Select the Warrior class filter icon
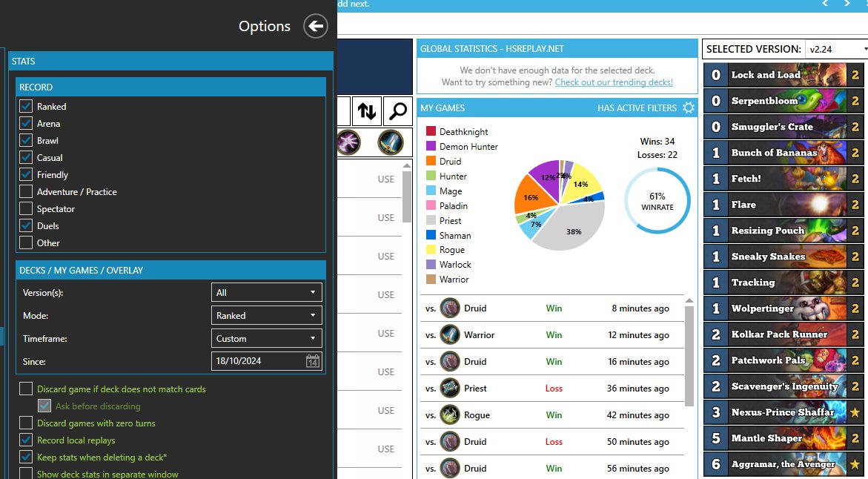Image resolution: width=868 pixels, height=479 pixels. pyautogui.click(x=391, y=142)
